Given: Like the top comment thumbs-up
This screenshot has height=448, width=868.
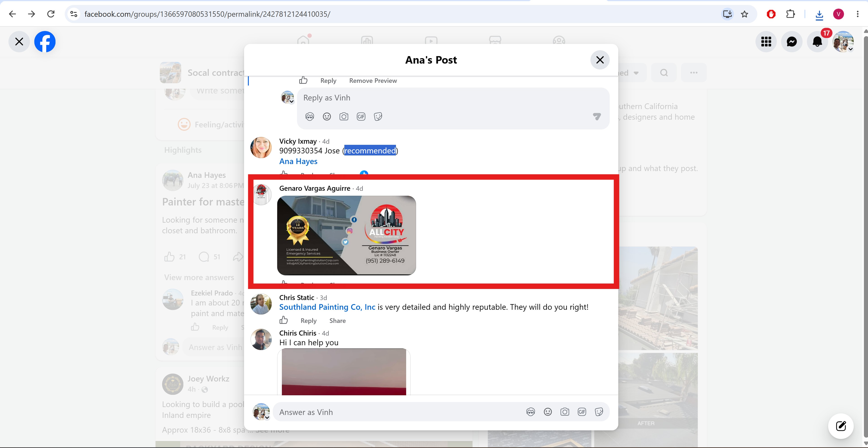Looking at the screenshot, I should click(303, 80).
